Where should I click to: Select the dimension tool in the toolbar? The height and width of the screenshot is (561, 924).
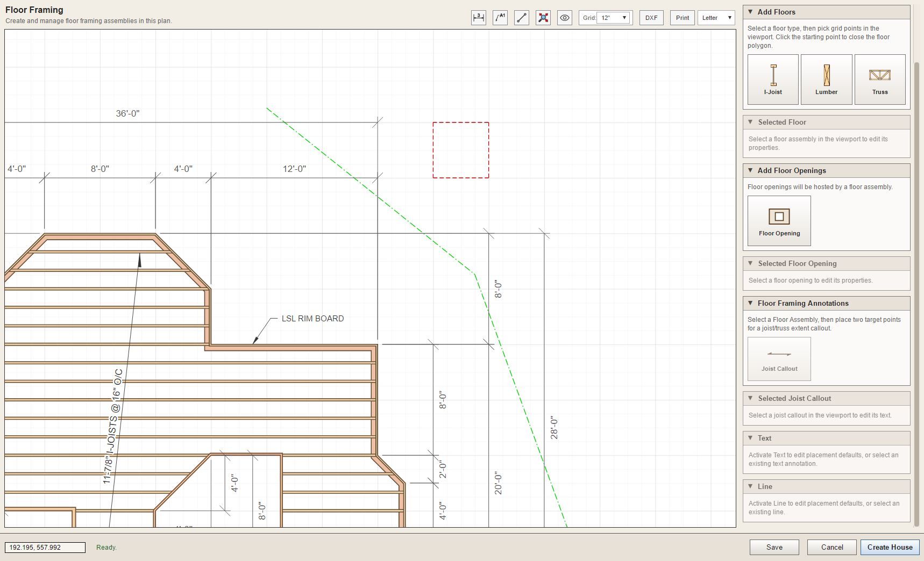click(x=479, y=18)
